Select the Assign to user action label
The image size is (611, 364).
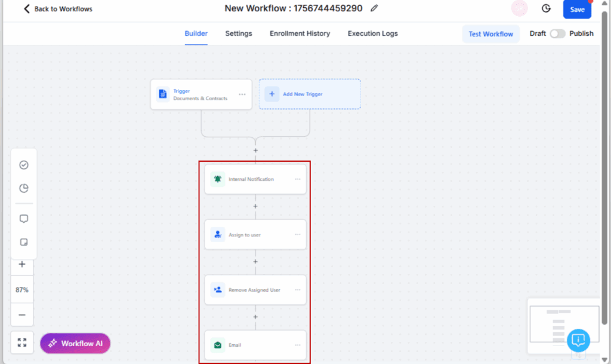click(244, 235)
